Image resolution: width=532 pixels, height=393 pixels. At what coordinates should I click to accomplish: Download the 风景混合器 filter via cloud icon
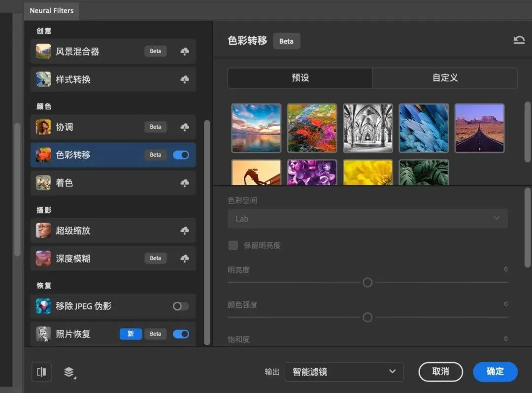[184, 51]
